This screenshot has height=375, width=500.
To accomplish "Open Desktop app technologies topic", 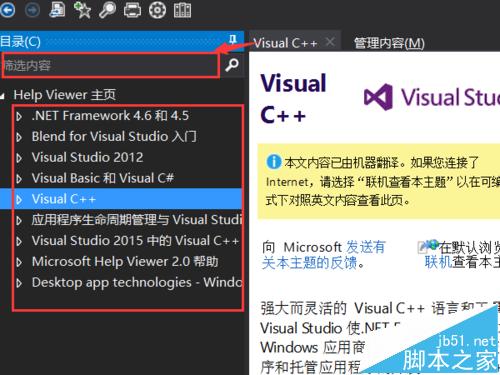I will (x=137, y=282).
